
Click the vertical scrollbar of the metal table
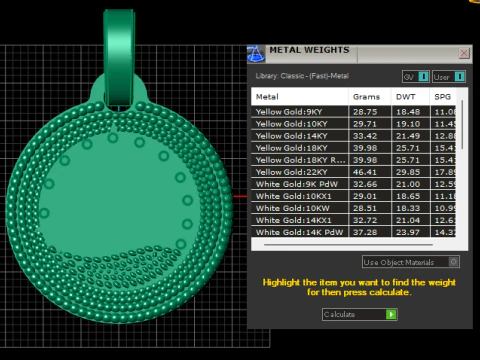click(462, 125)
